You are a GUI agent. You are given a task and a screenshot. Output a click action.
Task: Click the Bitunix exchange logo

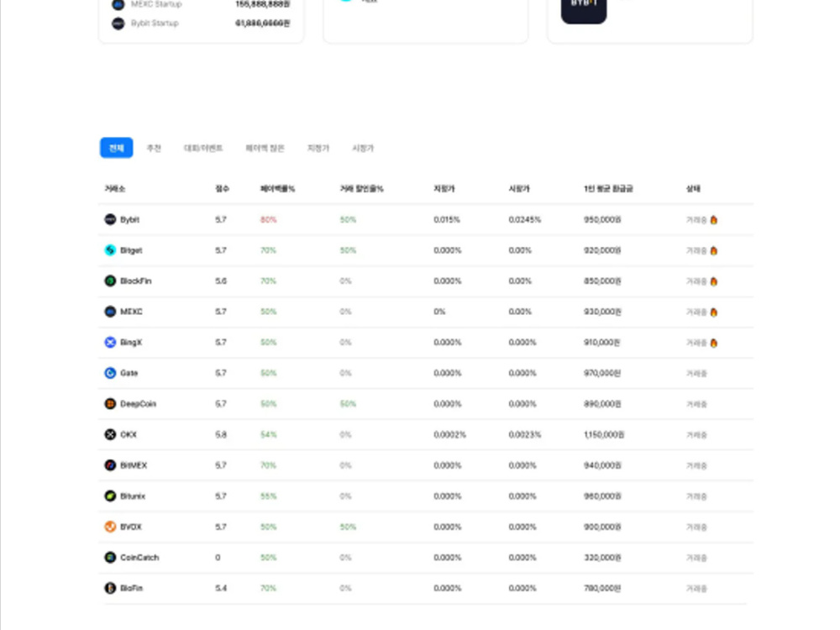(x=110, y=496)
